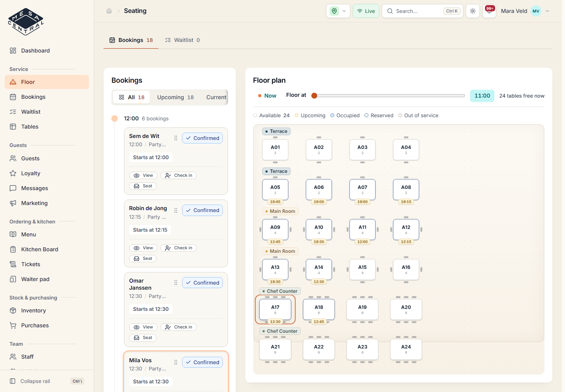This screenshot has width=565, height=392.
Task: Select the Bookings 18 tab
Action: (131, 40)
